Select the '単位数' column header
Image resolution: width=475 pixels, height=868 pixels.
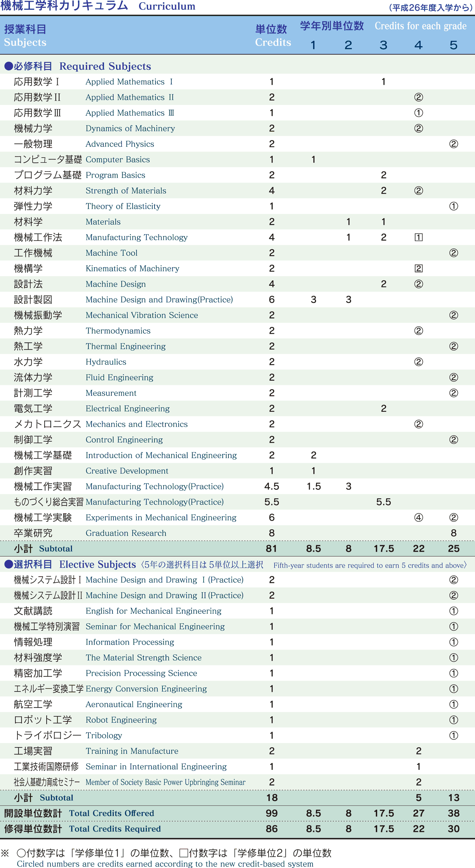[271, 29]
